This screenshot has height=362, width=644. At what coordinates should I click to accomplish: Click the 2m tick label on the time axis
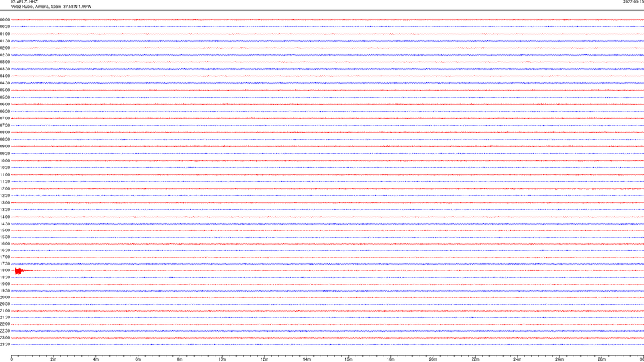[54, 359]
